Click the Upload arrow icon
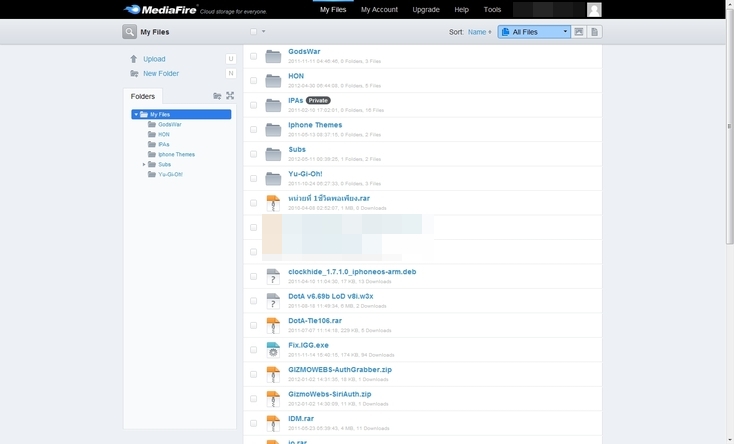The image size is (734, 444). [134, 59]
